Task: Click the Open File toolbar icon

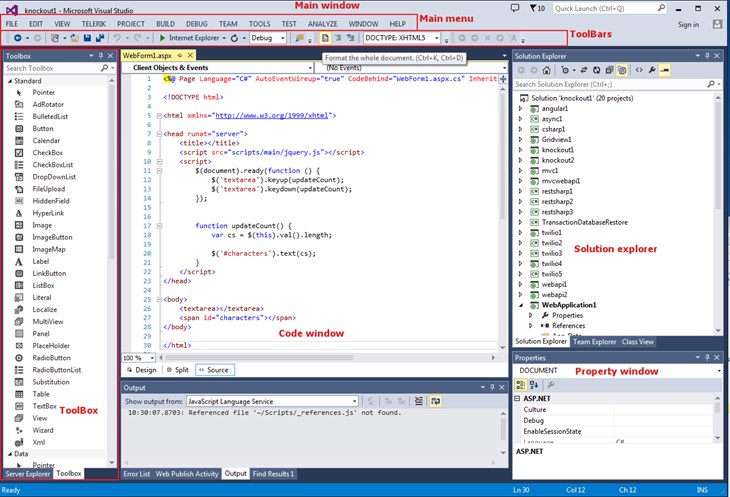Action: (x=74, y=38)
